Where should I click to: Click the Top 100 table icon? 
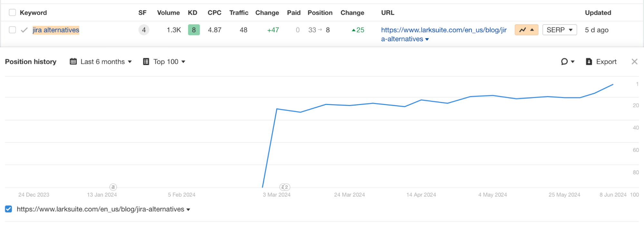point(146,62)
